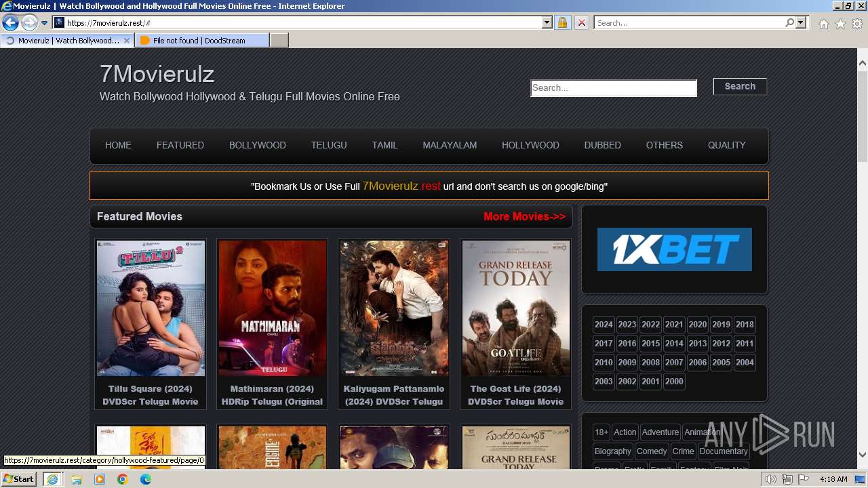
Task: Open the HOME menu item
Action: pos(118,145)
